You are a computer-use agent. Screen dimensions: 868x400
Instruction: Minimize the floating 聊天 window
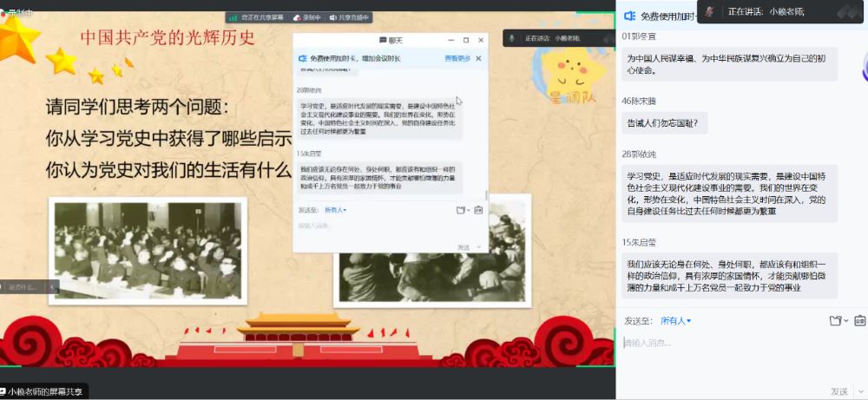pyautogui.click(x=451, y=40)
